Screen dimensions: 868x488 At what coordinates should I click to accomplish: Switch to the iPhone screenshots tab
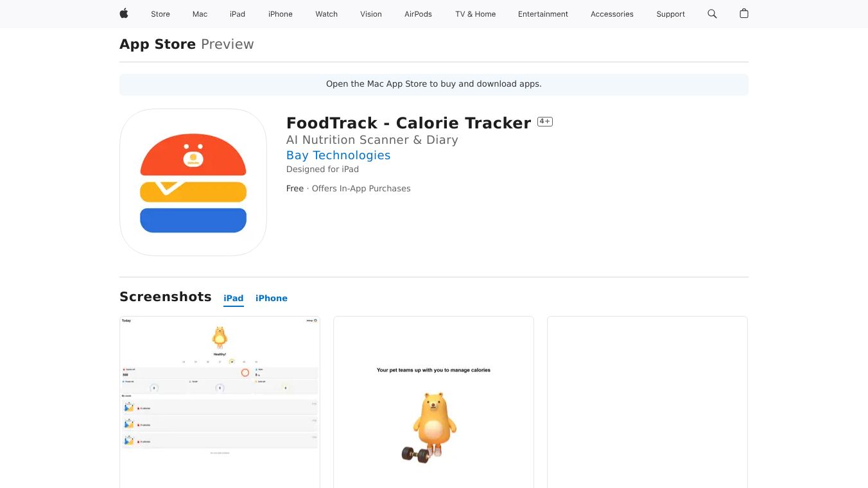272,298
